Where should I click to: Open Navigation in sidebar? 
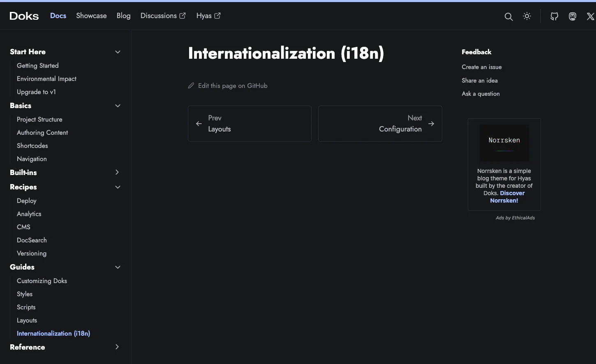click(32, 159)
